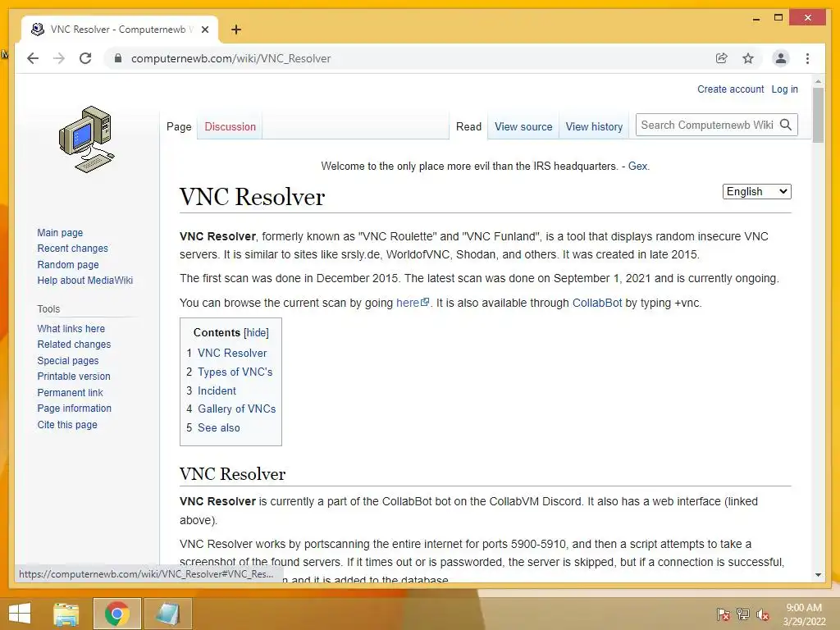Open the English language dropdown
This screenshot has height=630, width=840.
[x=756, y=191]
